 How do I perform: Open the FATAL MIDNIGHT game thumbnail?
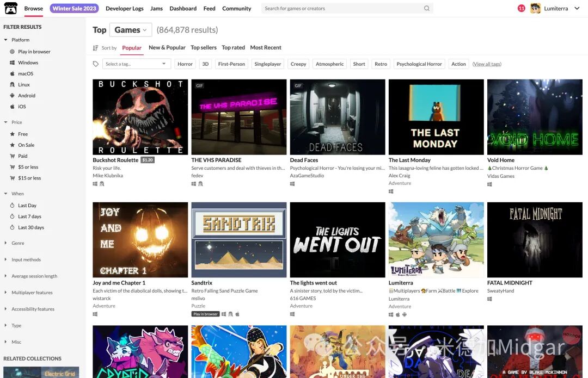[535, 240]
